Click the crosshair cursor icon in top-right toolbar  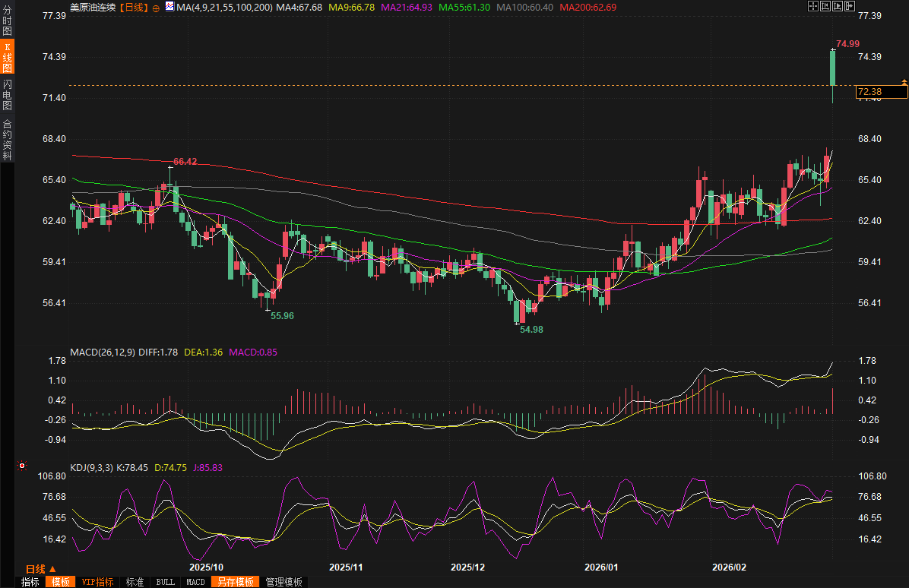coord(812,6)
